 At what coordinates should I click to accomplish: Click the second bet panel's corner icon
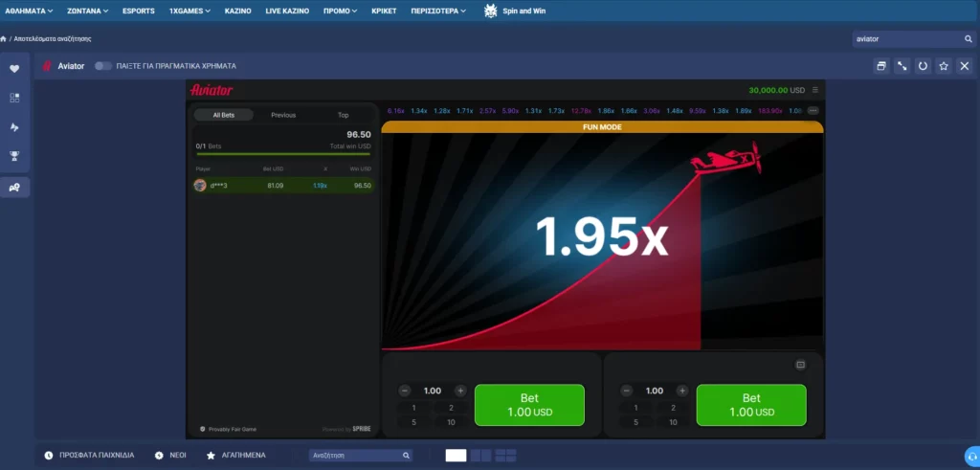801,365
